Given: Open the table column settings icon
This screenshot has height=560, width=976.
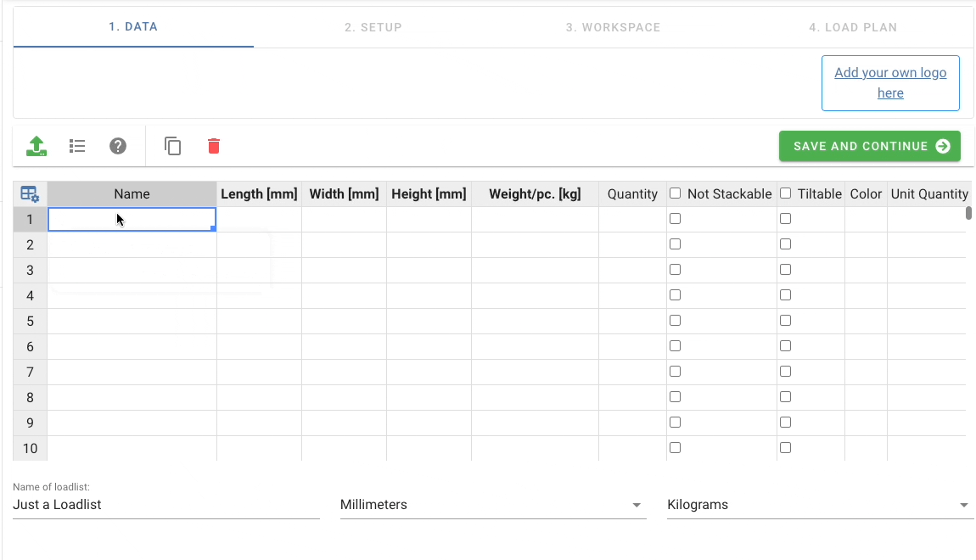Looking at the screenshot, I should pyautogui.click(x=30, y=193).
